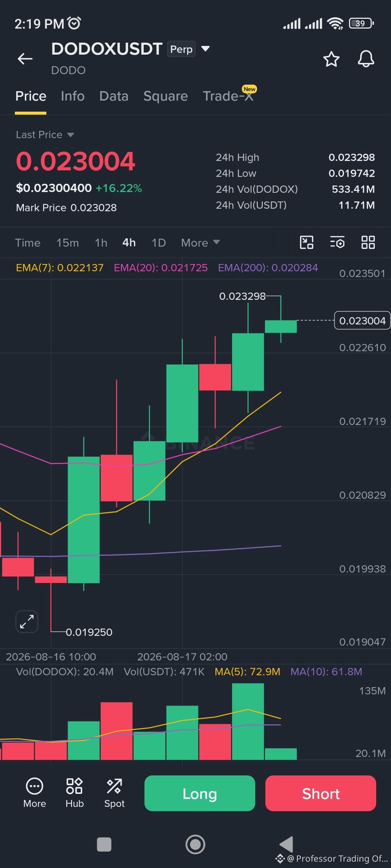Open the Trade-X tab
Viewport: 391px width, 868px height.
228,96
